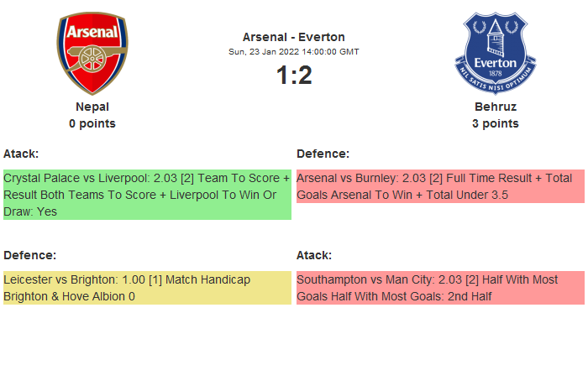Click the Arsenal club crest
The width and height of the screenshot is (588, 386).
pos(92,52)
